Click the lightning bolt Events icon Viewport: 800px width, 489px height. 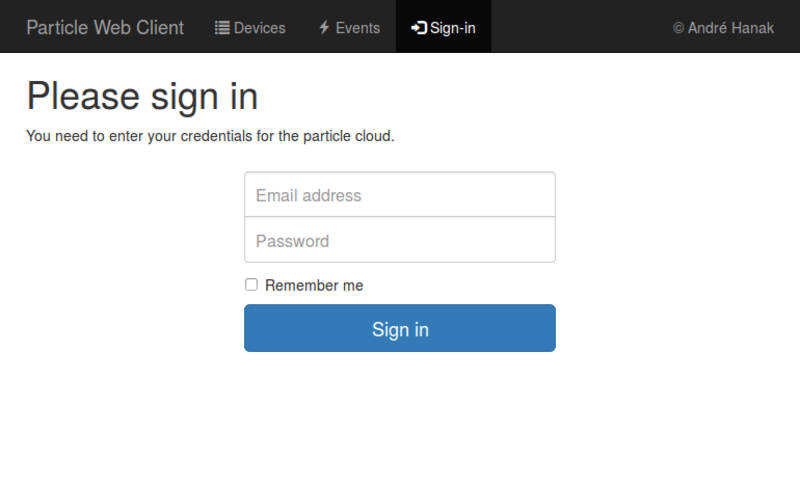pos(324,28)
